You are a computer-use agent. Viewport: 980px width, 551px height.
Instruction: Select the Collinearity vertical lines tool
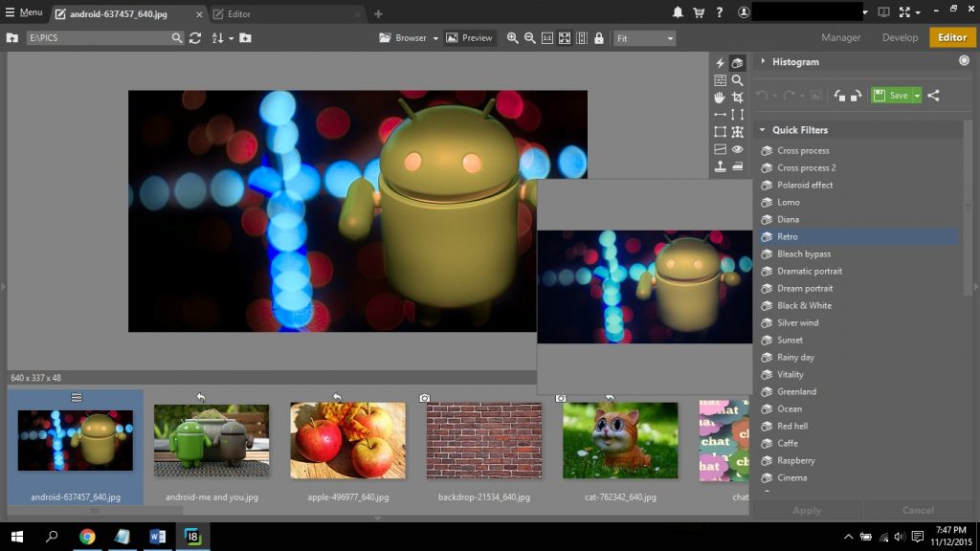click(x=738, y=115)
